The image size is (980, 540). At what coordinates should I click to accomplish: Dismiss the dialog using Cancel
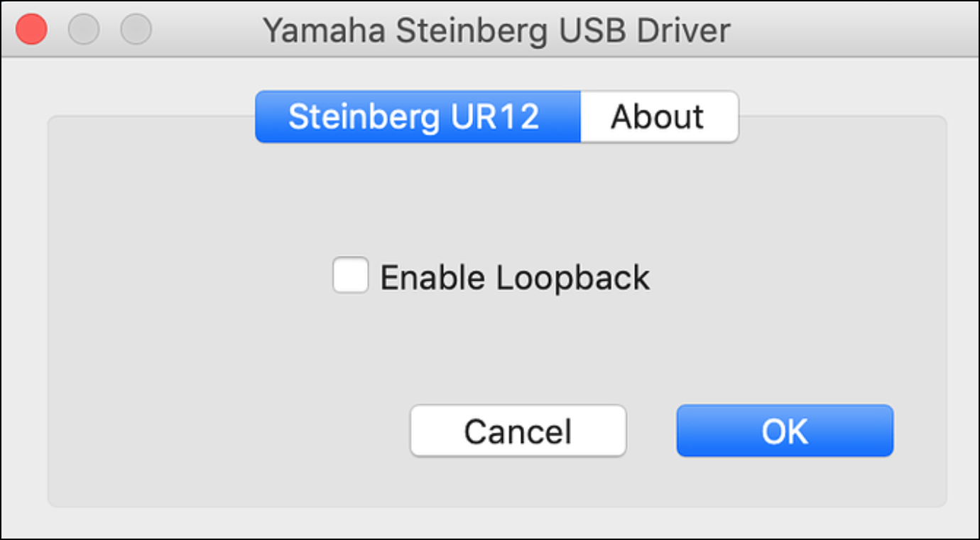pos(518,431)
